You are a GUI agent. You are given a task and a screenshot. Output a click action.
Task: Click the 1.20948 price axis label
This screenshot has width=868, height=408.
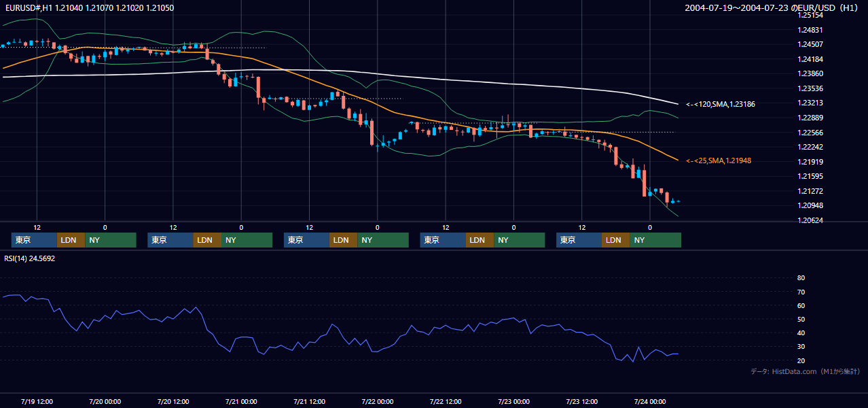[810, 205]
